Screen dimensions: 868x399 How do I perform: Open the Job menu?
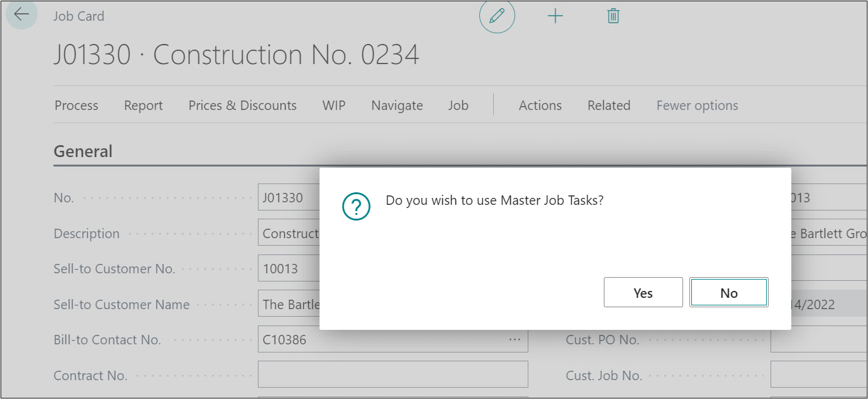(x=458, y=106)
